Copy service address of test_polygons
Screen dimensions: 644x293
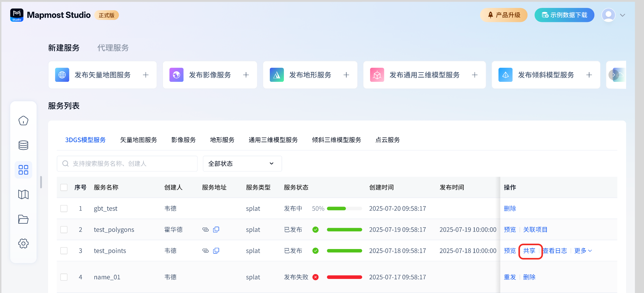point(216,229)
